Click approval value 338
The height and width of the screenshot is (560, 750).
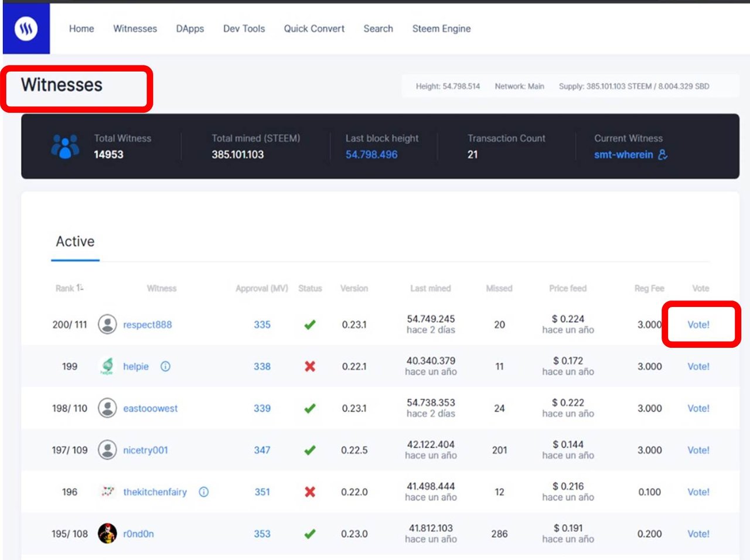click(262, 367)
